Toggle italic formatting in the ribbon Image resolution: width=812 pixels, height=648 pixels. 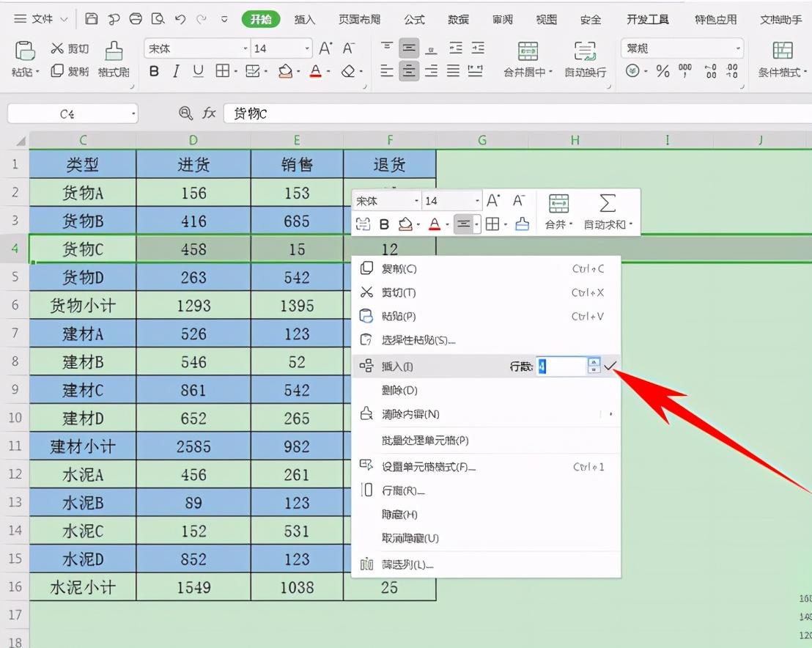[174, 72]
